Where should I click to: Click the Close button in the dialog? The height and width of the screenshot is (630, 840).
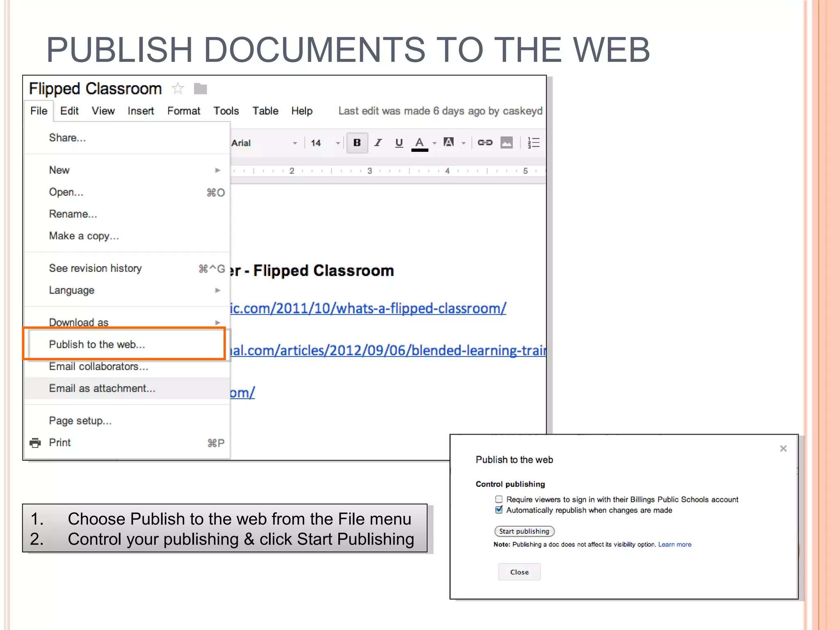519,572
